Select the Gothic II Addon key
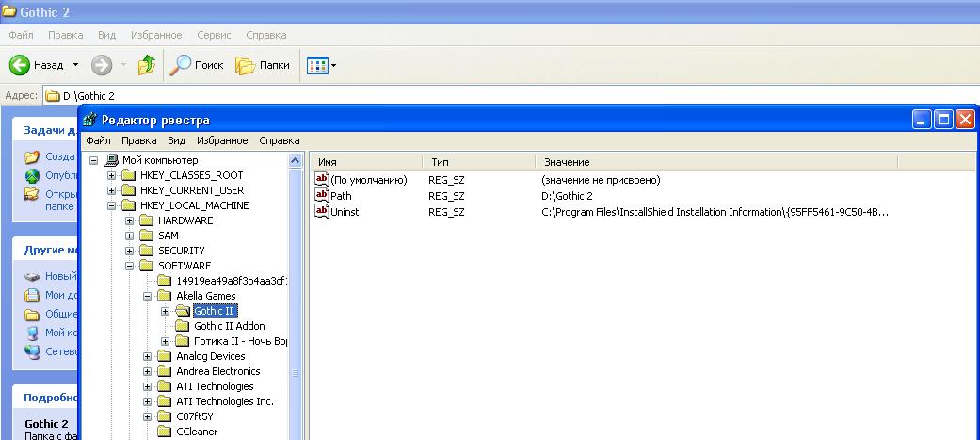This screenshot has width=980, height=440. tap(230, 326)
